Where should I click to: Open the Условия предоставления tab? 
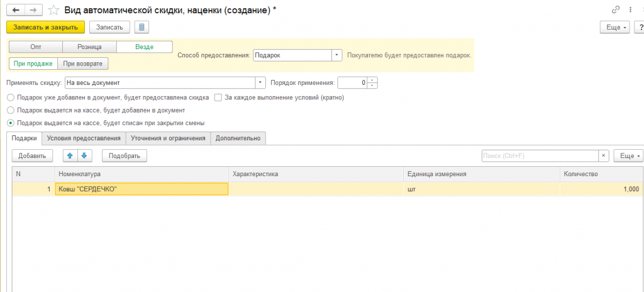pyautogui.click(x=84, y=138)
